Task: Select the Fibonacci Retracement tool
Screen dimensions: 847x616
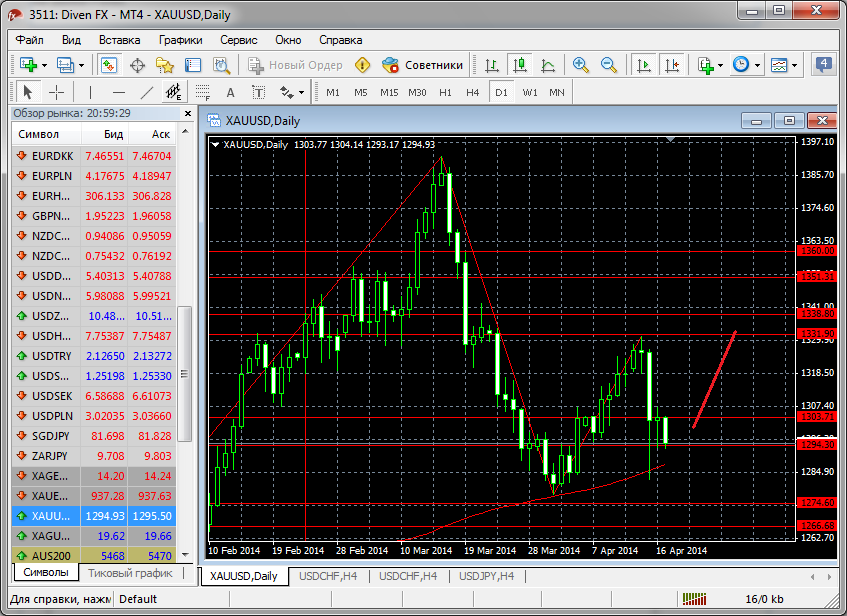Action: pyautogui.click(x=203, y=92)
